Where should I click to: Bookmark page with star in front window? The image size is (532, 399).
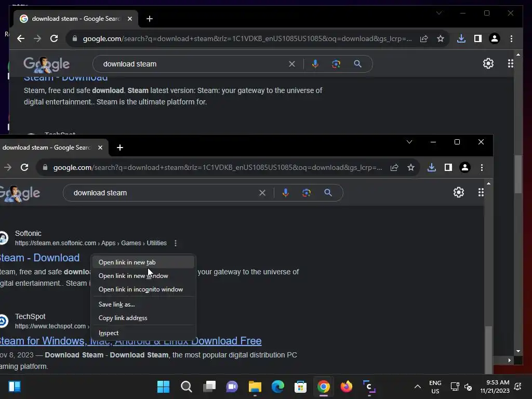(411, 167)
